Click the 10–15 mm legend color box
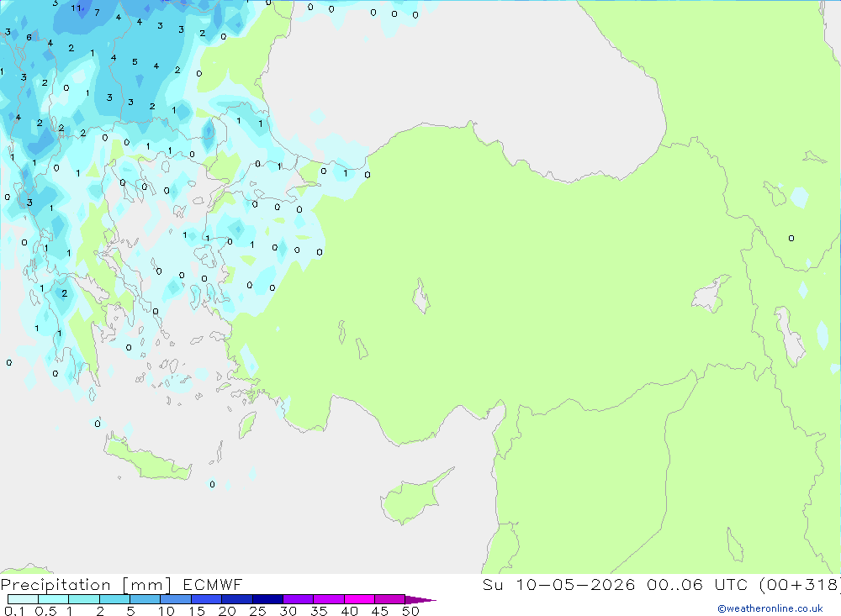The image size is (841, 616). (x=176, y=599)
